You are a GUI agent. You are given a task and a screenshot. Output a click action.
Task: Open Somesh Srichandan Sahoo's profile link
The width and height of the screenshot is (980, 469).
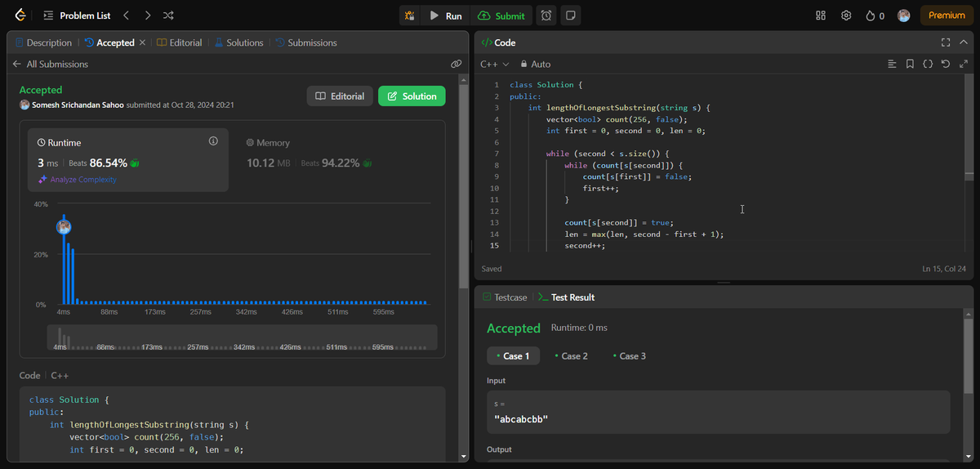coord(78,105)
